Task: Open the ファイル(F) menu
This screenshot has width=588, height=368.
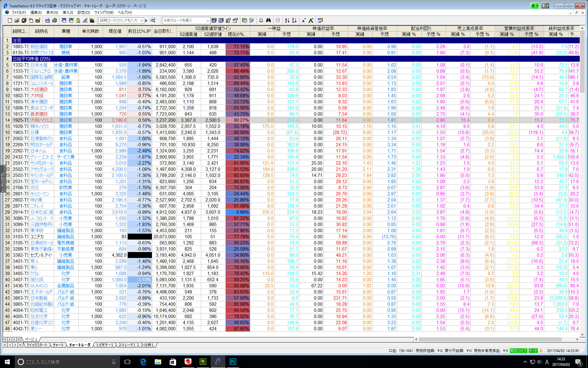Action: pos(18,13)
